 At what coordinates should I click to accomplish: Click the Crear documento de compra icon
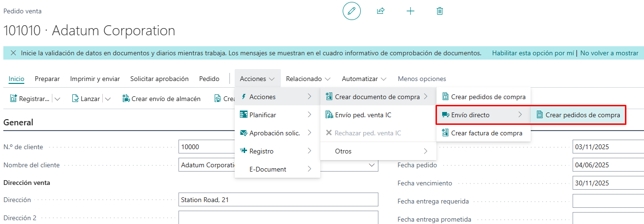[329, 97]
